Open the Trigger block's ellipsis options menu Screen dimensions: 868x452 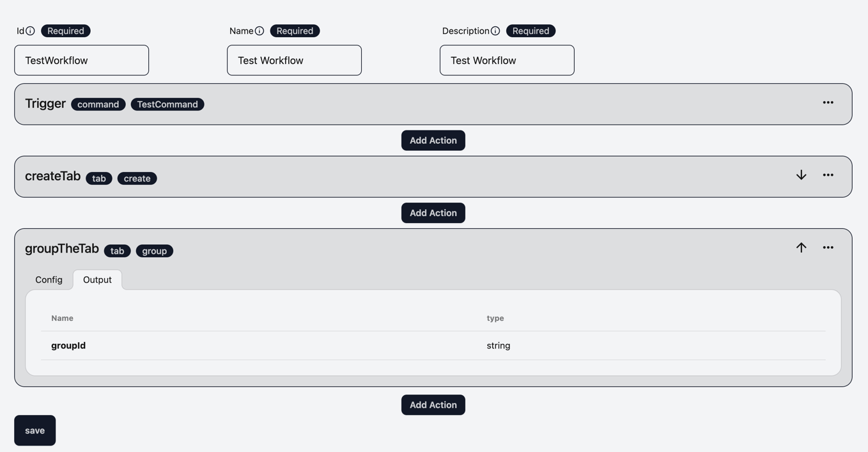pyautogui.click(x=828, y=102)
